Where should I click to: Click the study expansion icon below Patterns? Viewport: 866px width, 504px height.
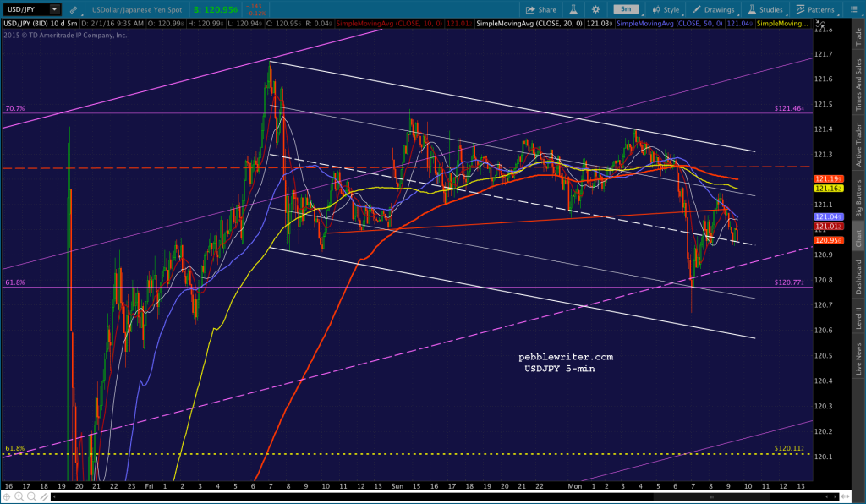[x=821, y=25]
